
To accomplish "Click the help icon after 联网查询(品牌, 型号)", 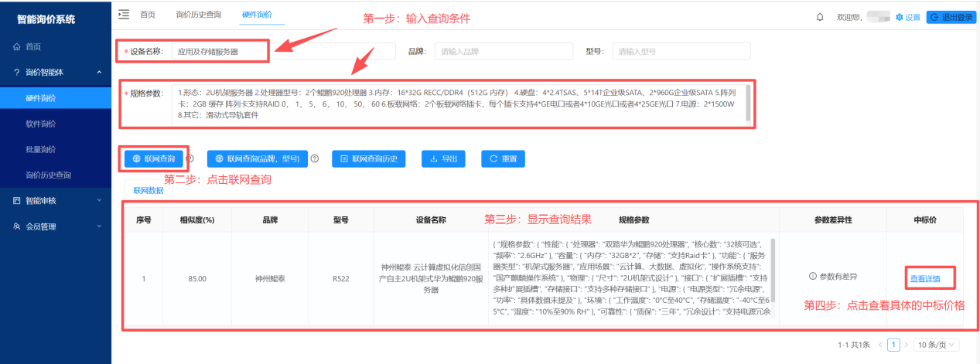I will 315,158.
